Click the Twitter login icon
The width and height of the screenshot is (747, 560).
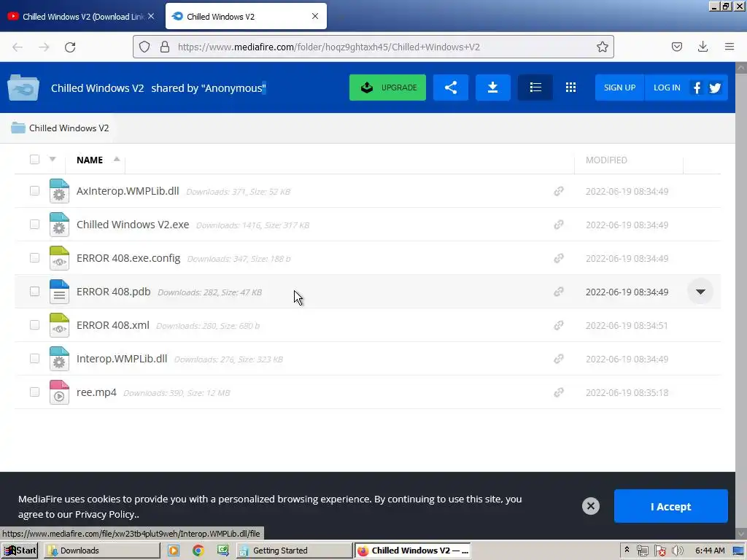coord(715,87)
